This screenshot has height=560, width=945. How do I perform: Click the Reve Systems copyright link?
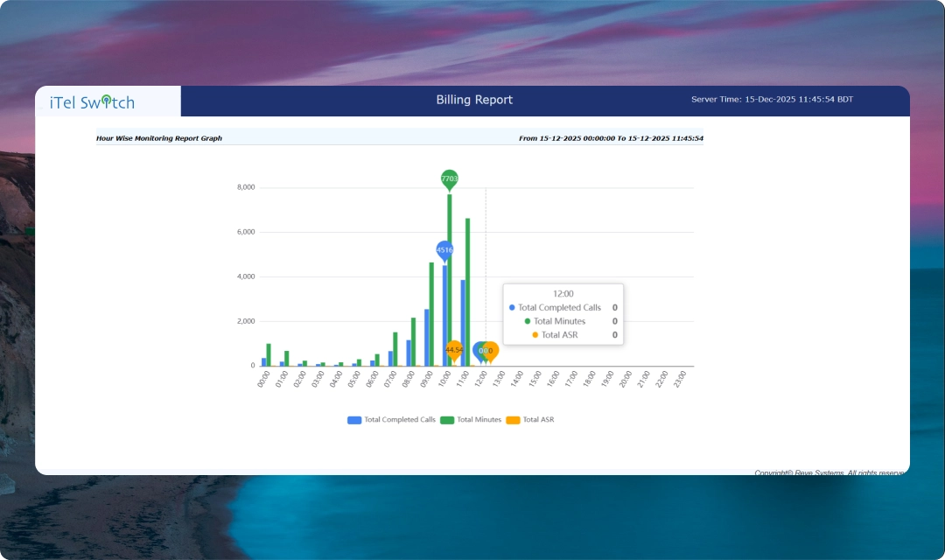[828, 472]
